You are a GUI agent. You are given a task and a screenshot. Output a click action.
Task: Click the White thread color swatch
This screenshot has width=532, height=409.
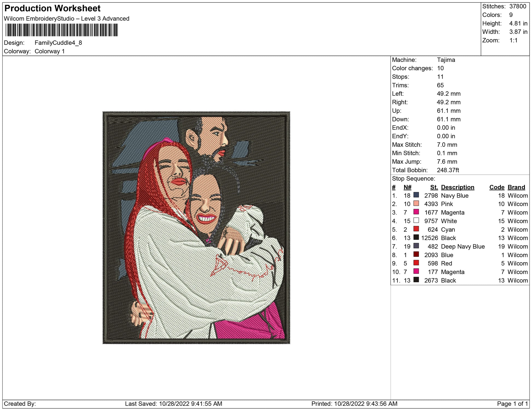coord(416,220)
